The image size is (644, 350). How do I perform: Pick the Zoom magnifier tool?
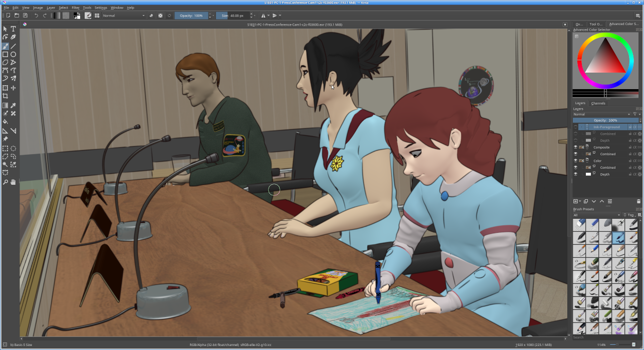coord(5,182)
